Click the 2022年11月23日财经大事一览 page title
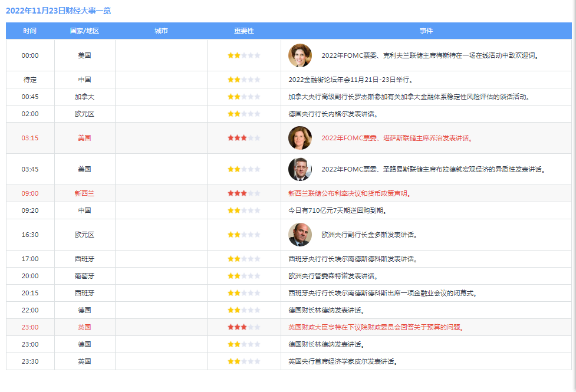This screenshot has width=576, height=392. pyautogui.click(x=58, y=11)
